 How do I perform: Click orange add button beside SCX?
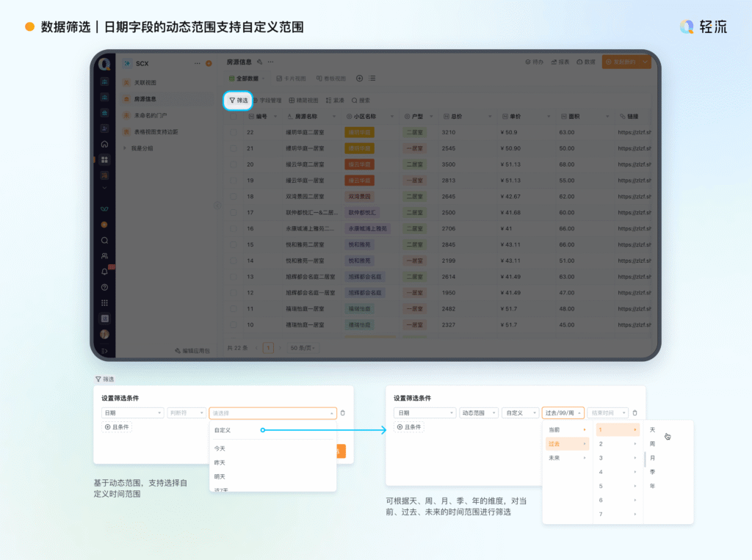[209, 64]
